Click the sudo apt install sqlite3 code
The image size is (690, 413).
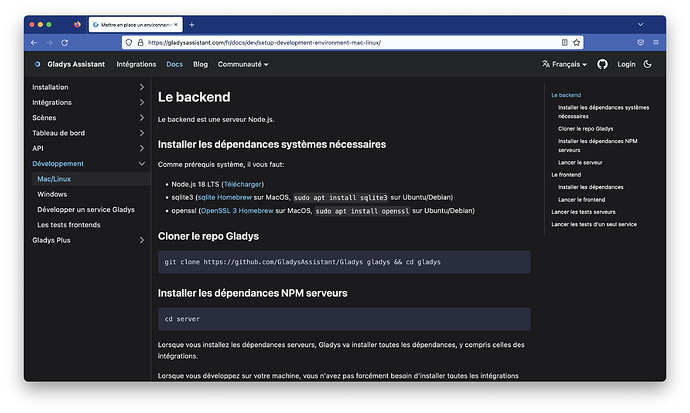(x=341, y=198)
